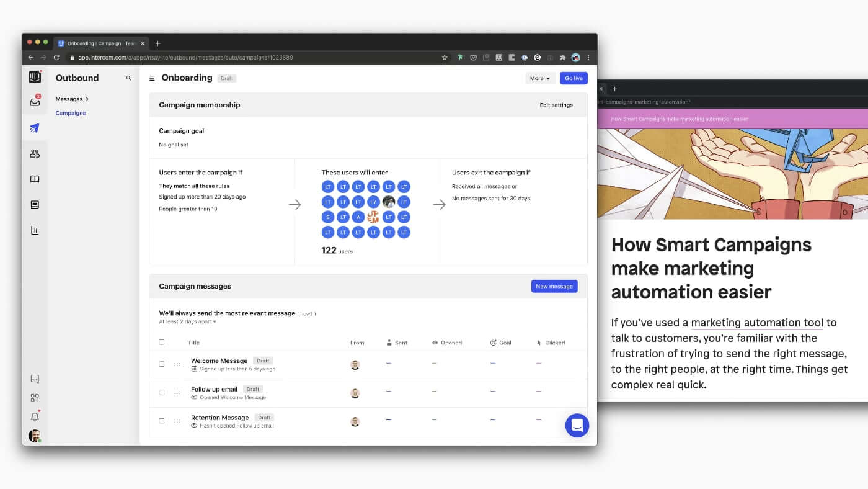This screenshot has height=489, width=868.
Task: Open the Contacts people icon
Action: pos(35,153)
